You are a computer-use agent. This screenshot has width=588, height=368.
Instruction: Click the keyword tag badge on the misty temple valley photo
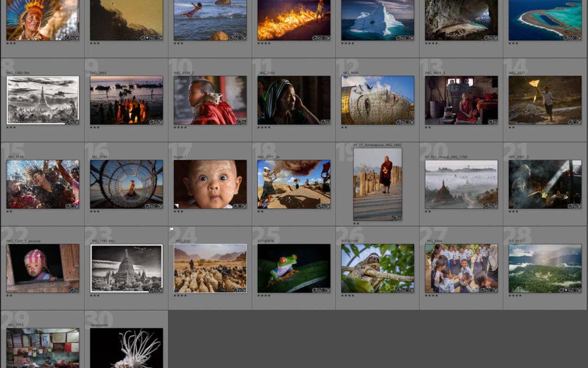[486, 206]
